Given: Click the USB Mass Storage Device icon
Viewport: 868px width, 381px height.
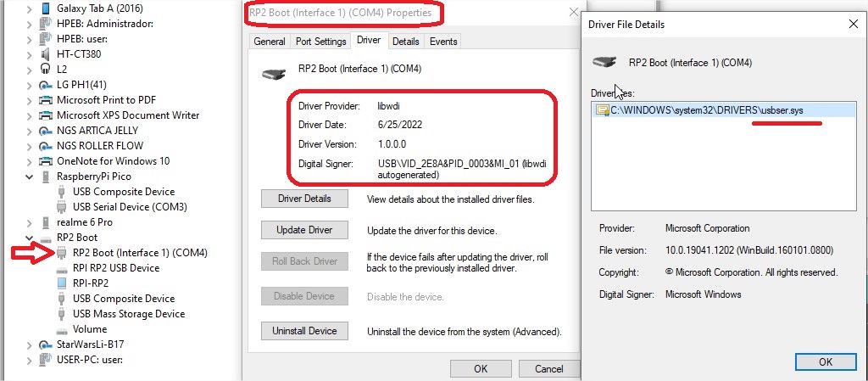Looking at the screenshot, I should (63, 313).
